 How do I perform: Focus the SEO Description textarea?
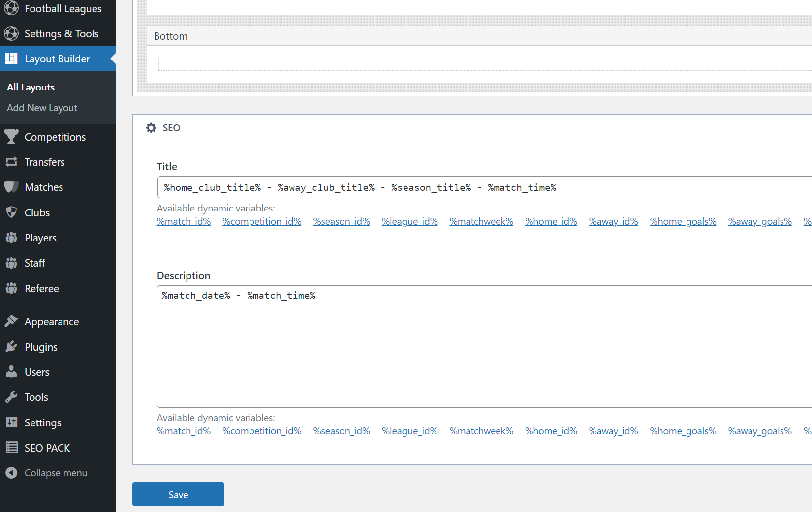pyautogui.click(x=485, y=346)
